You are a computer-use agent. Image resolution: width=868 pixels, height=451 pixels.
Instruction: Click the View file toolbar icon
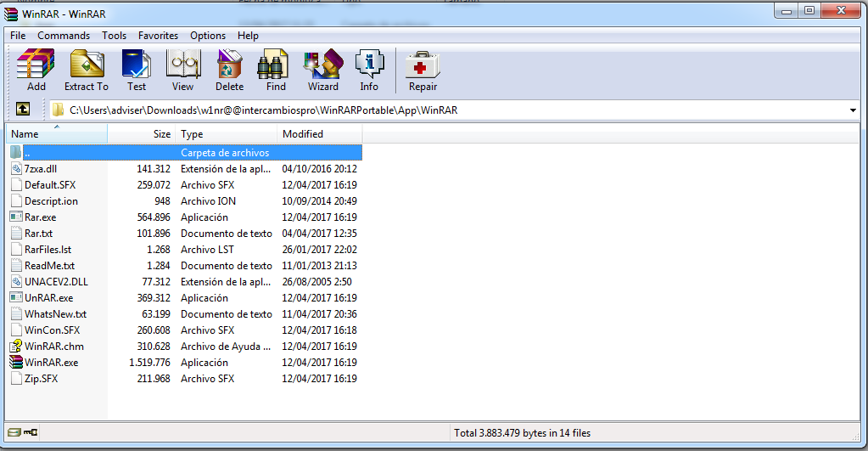pyautogui.click(x=182, y=63)
